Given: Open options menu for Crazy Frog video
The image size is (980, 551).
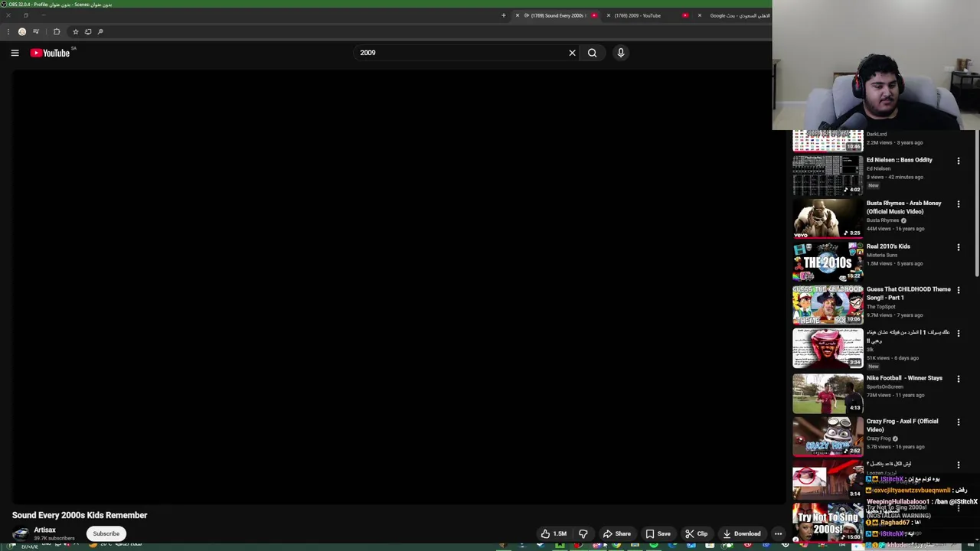Looking at the screenshot, I should [958, 422].
